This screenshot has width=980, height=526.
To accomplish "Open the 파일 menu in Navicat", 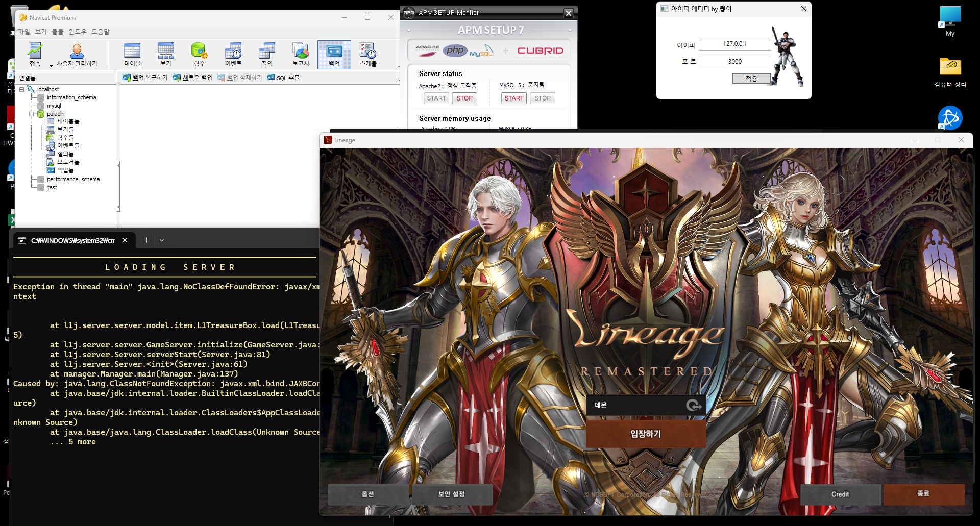I will tap(24, 32).
